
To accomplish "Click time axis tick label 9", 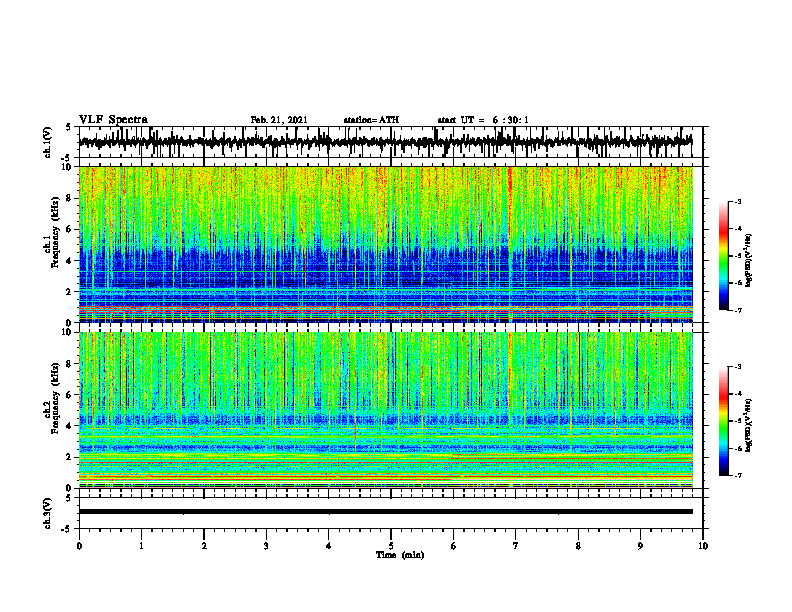I will coord(640,546).
